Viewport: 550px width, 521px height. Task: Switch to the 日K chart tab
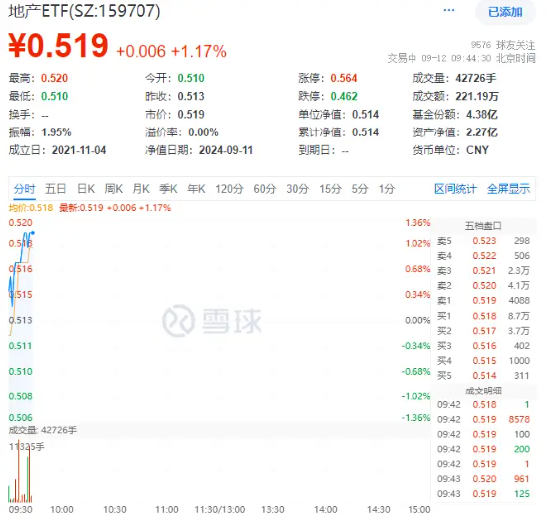tap(86, 189)
